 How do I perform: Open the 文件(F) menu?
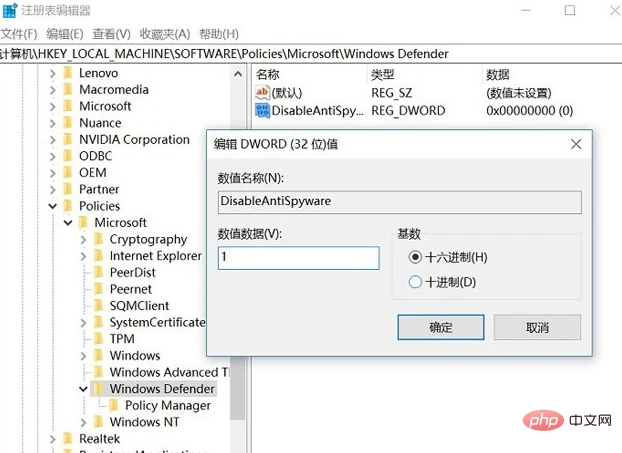click(x=19, y=34)
